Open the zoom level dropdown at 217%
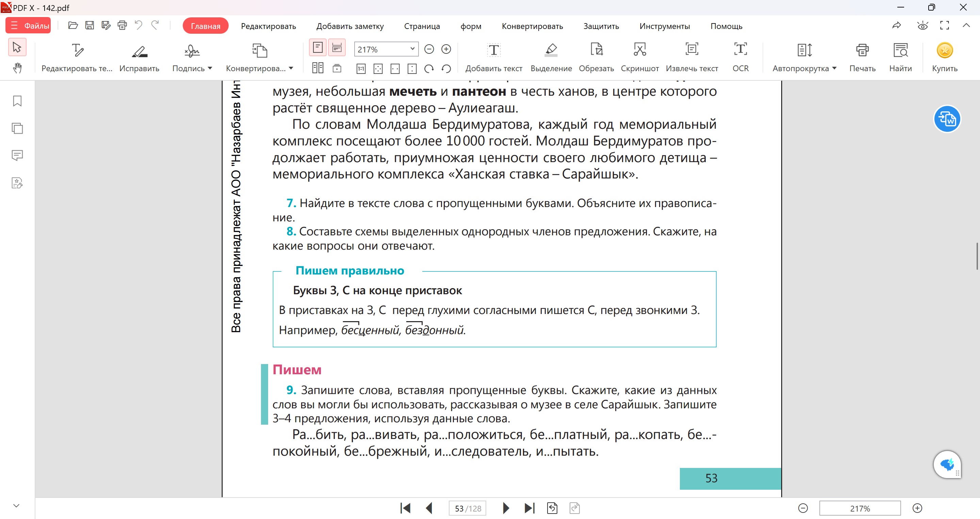 [412, 49]
